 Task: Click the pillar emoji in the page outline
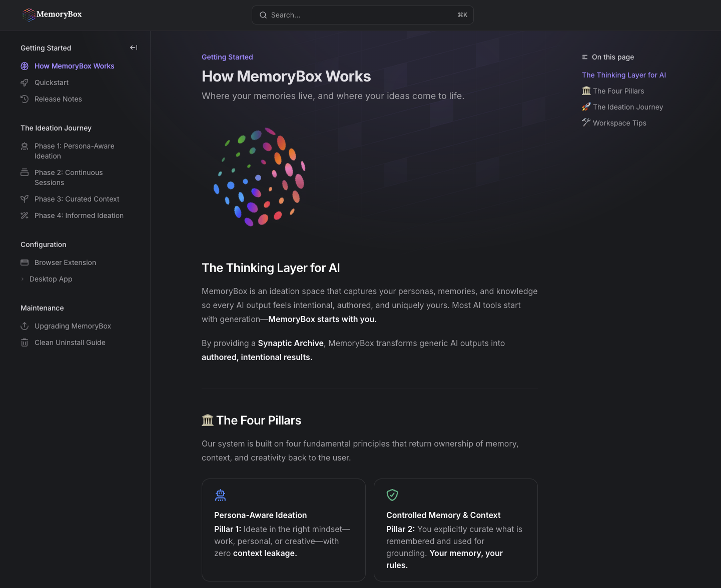point(586,91)
